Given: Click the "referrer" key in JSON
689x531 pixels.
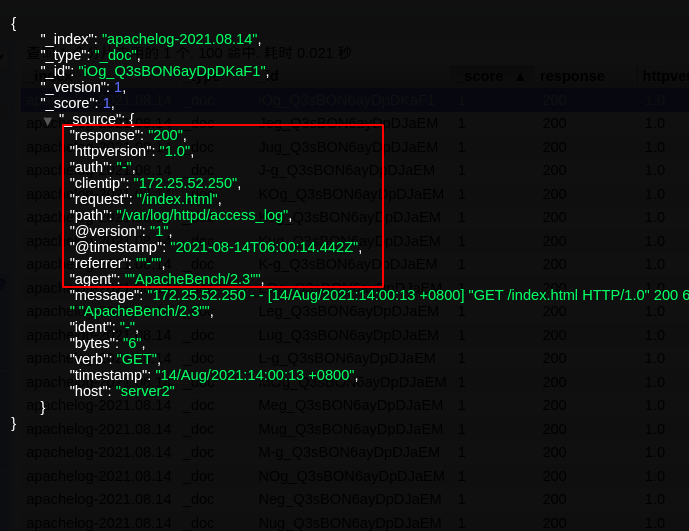Looking at the screenshot, I should [102, 263].
